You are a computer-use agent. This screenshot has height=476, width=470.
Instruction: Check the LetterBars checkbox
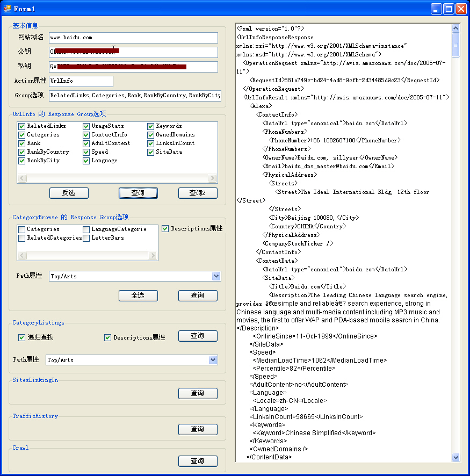86,238
